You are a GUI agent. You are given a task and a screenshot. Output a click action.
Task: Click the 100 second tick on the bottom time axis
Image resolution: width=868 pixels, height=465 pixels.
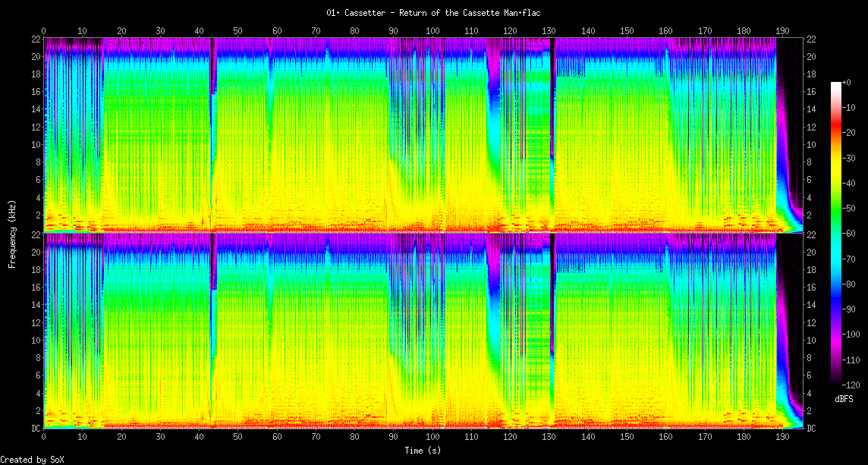pos(432,438)
